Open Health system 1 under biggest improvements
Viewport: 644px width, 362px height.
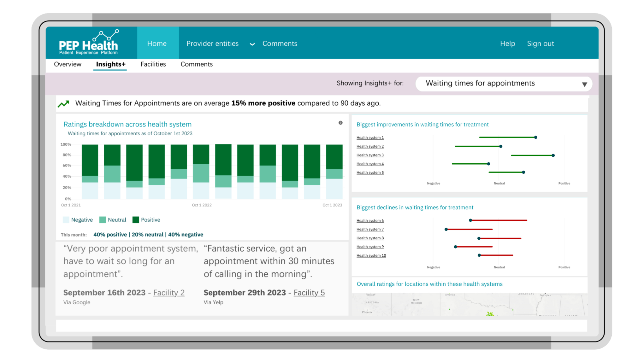(370, 137)
